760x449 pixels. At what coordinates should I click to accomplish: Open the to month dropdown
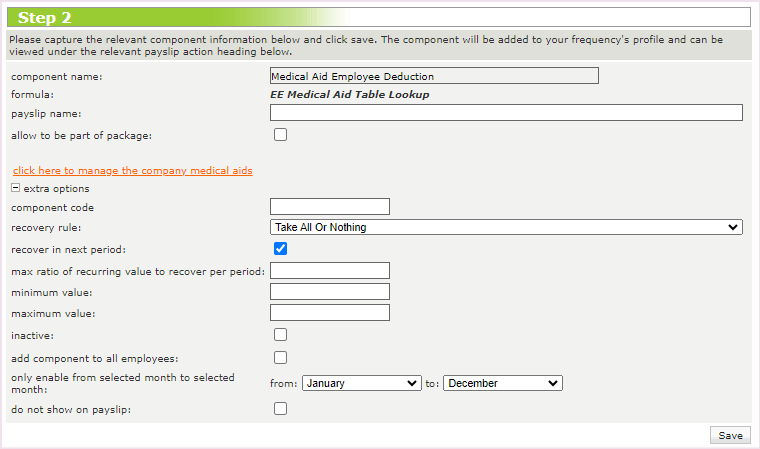pyautogui.click(x=503, y=383)
